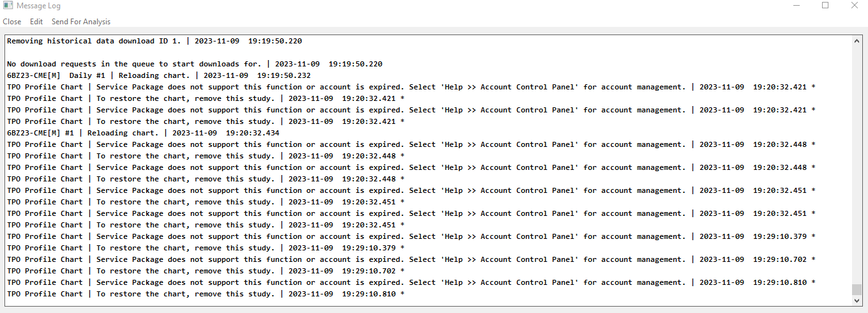Open the Close menu item
Image resolution: width=868 pixels, height=313 pixels.
(12, 22)
